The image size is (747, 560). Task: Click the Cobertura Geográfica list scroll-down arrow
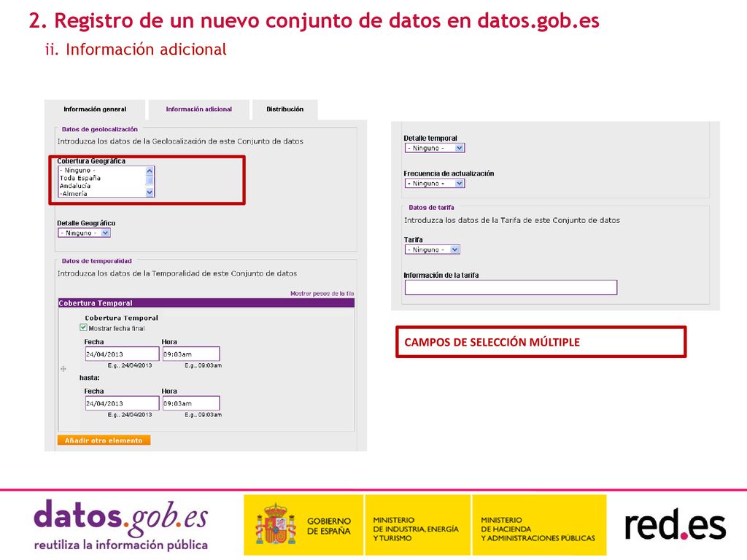[150, 192]
